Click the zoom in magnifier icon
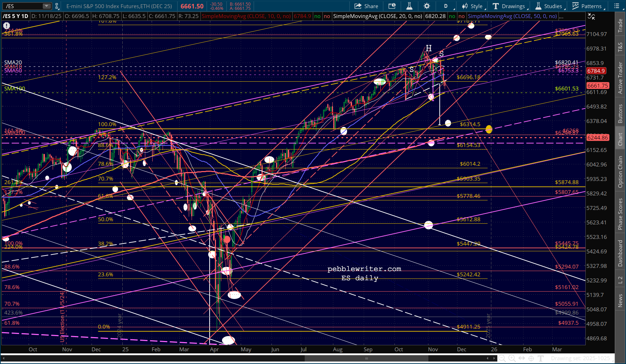Image resolution: width=626 pixels, height=364 pixels. coord(511,358)
